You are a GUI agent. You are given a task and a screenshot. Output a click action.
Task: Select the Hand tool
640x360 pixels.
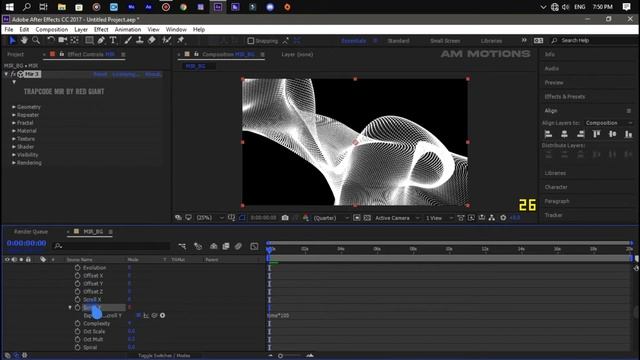click(x=24, y=40)
